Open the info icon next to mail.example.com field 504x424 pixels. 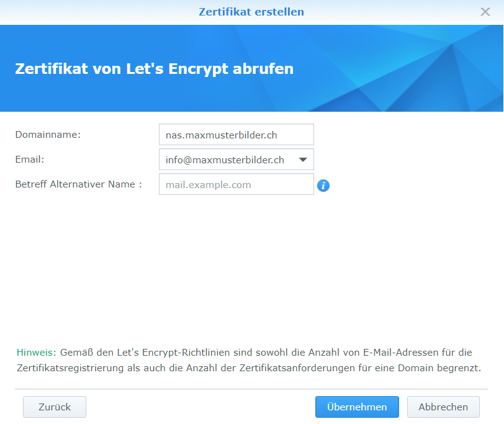point(323,185)
